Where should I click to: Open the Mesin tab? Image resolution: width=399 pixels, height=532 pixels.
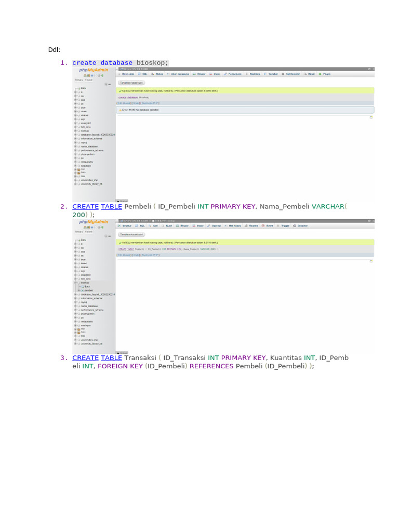point(310,74)
